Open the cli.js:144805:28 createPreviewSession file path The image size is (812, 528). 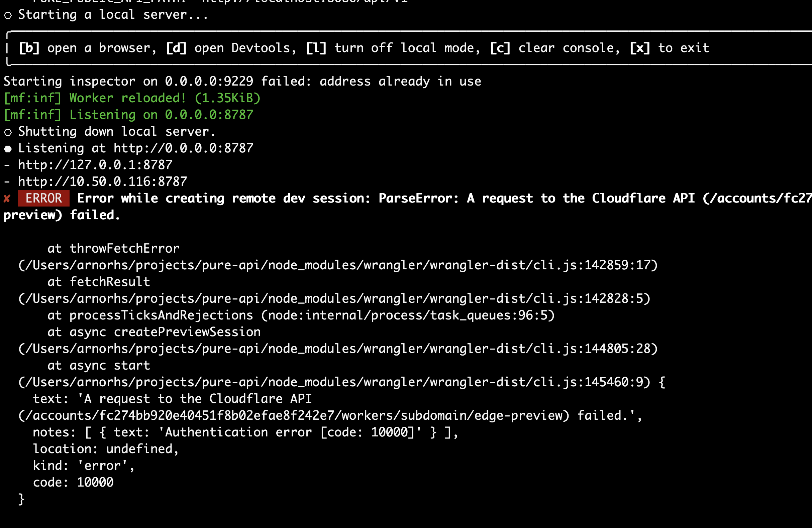pyautogui.click(x=338, y=349)
